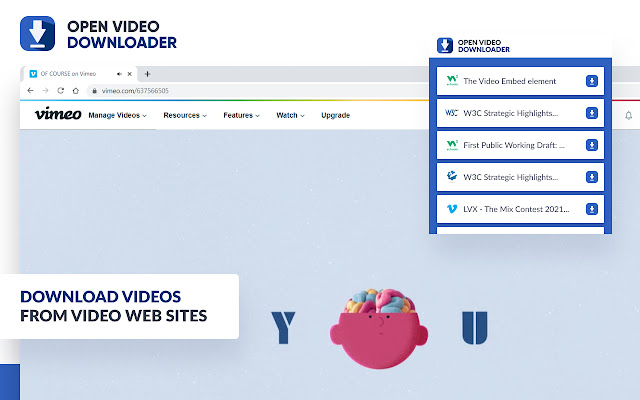This screenshot has height=400, width=640.
Task: Download First Public Working Draft video
Action: (591, 145)
